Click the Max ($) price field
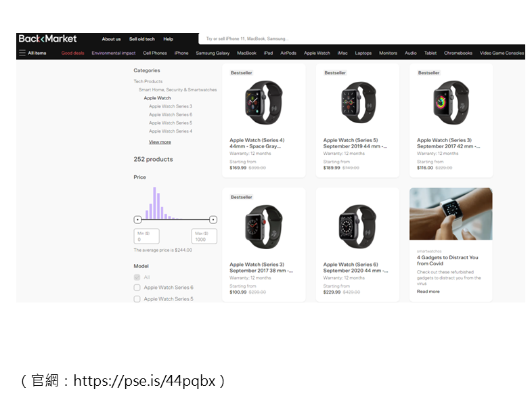This screenshot has height=400, width=532. coord(204,236)
